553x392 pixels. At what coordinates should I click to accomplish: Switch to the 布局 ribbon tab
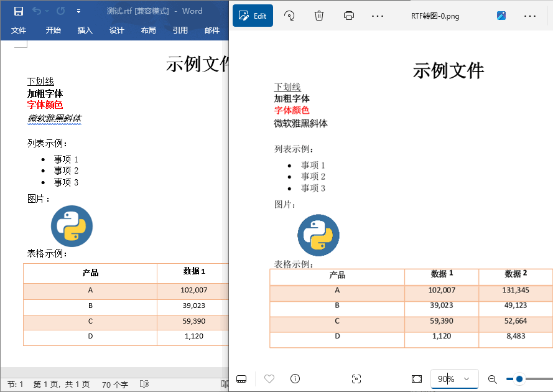148,30
